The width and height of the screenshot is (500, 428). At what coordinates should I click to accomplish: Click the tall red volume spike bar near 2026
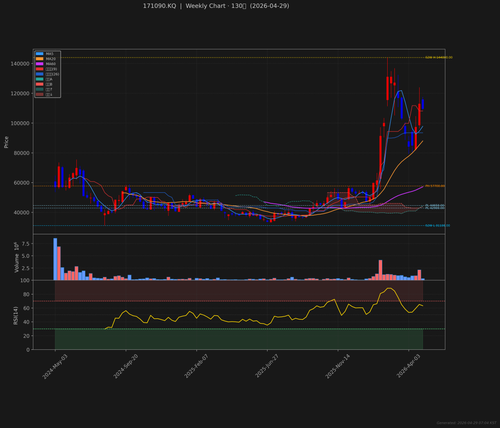(x=380, y=270)
